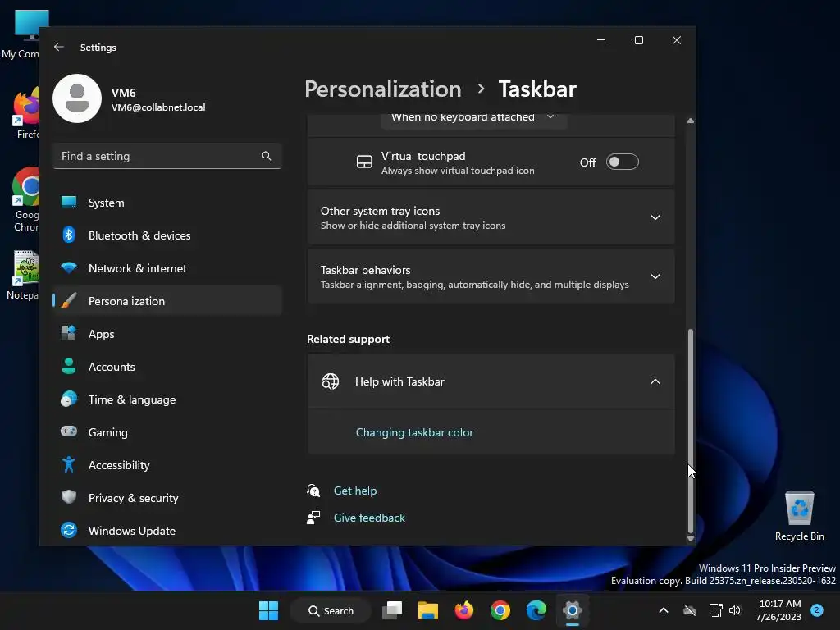Toggle the Virtual touchpad switch
Image resolution: width=840 pixels, height=630 pixels.
622,162
